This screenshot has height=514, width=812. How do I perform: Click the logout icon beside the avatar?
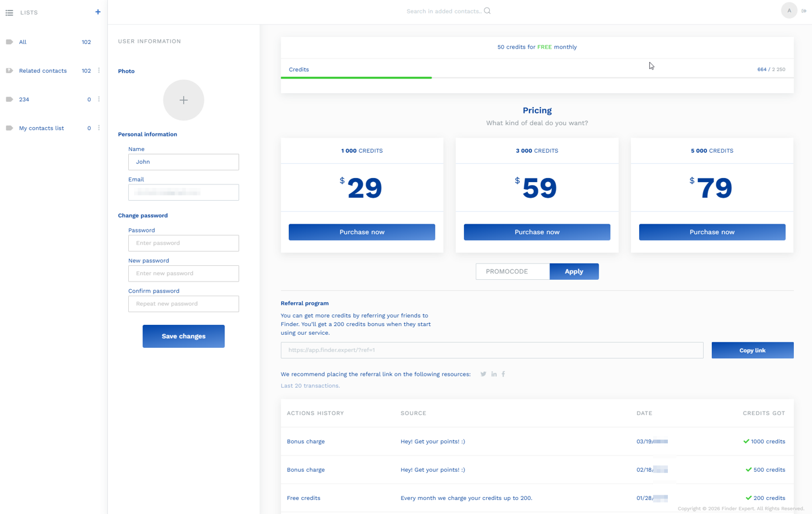[804, 11]
